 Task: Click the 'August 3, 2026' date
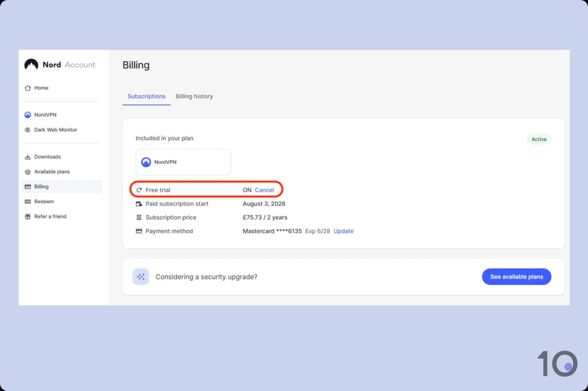[264, 204]
